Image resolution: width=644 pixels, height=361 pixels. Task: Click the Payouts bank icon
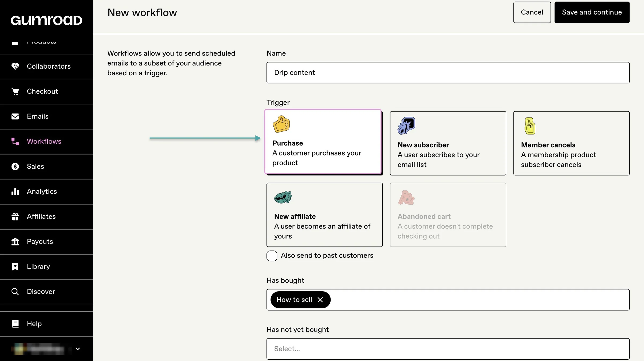click(x=15, y=242)
